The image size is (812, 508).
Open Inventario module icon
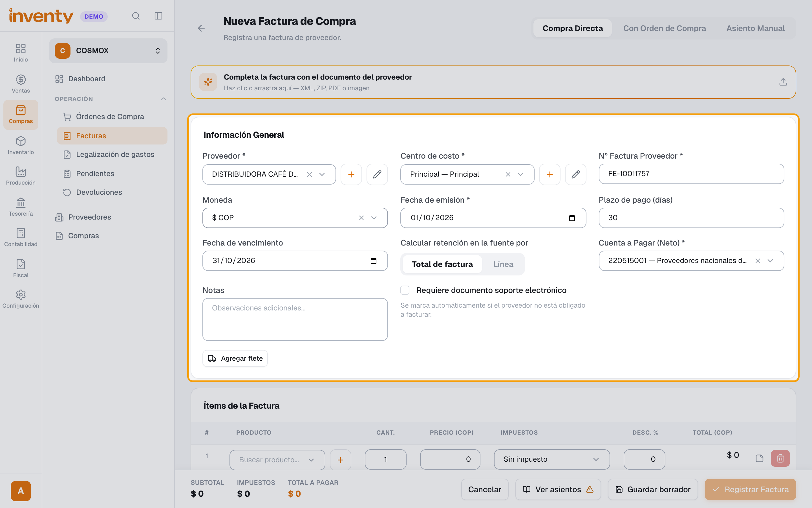click(x=21, y=145)
